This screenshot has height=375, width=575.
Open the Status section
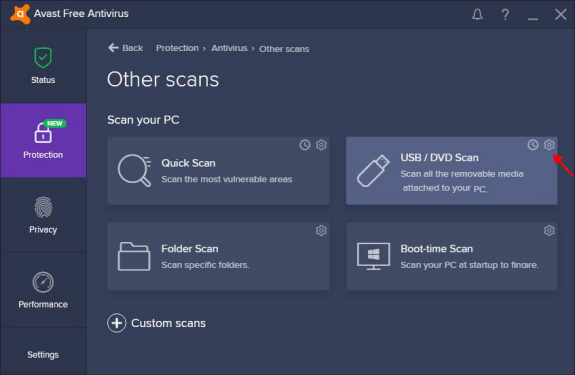[x=43, y=66]
